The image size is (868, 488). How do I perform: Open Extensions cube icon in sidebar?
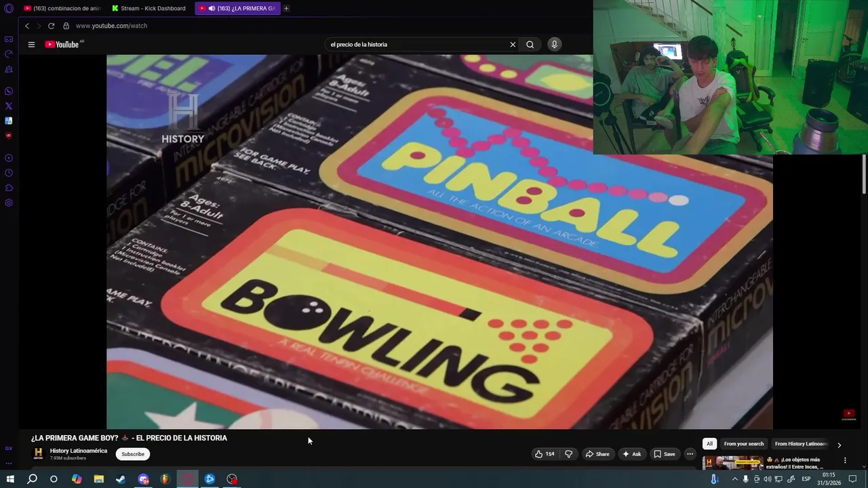[x=9, y=188]
